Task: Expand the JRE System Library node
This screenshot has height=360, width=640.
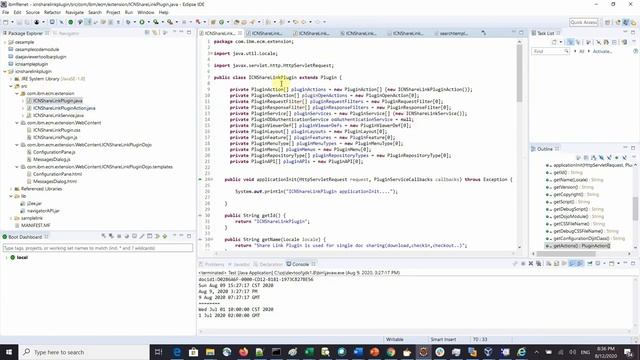Action: [x=11, y=79]
